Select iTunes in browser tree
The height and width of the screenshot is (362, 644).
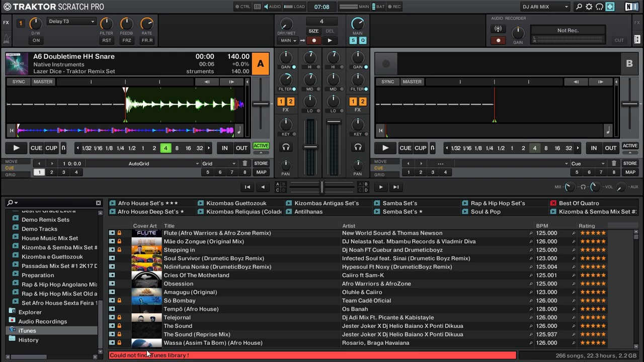(27, 330)
